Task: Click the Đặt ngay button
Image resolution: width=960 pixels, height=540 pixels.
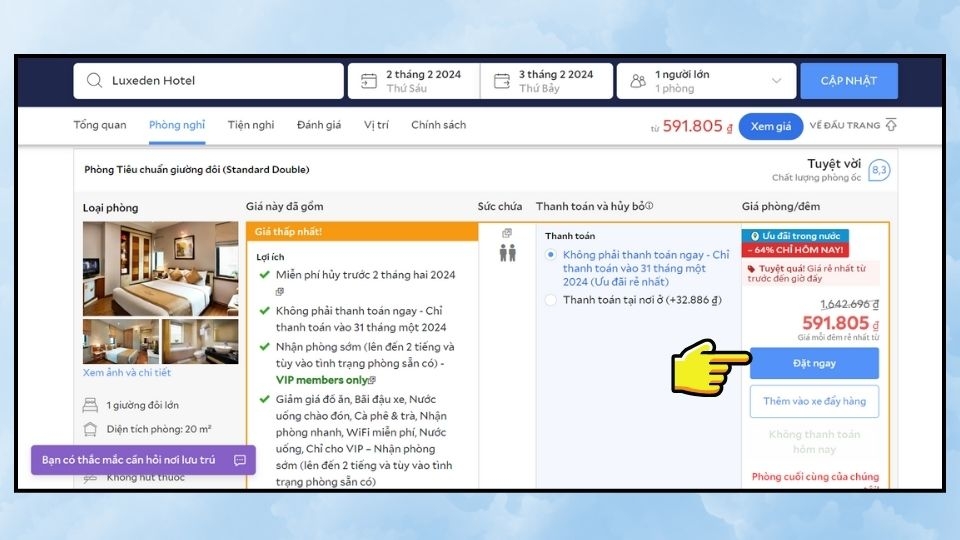Action: click(x=814, y=363)
